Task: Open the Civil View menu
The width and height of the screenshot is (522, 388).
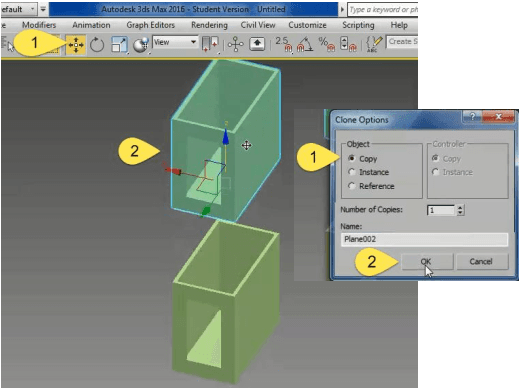Action: point(258,25)
